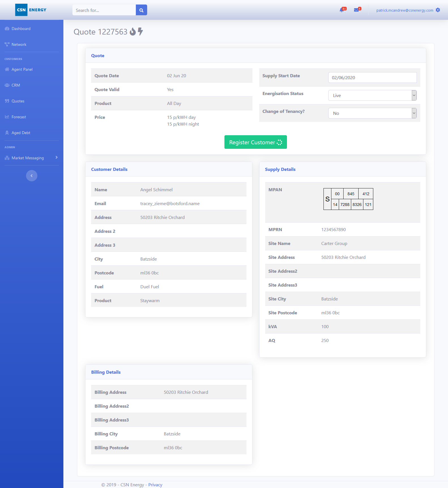Go to Agent Panel in sidebar
448x488 pixels.
click(x=22, y=69)
